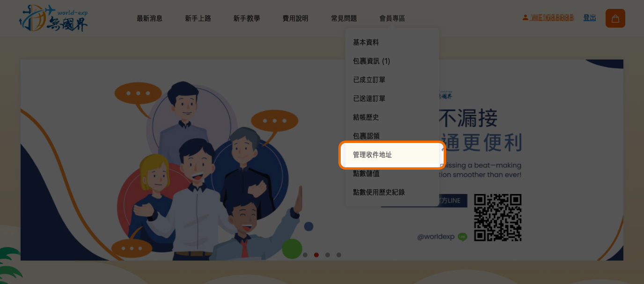Screen dimensions: 644x284
Task: Select the first carousel dot
Action: pos(305,255)
